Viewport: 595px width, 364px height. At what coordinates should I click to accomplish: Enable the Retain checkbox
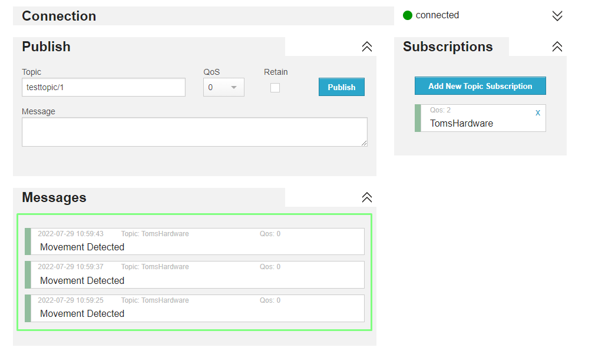tap(275, 88)
